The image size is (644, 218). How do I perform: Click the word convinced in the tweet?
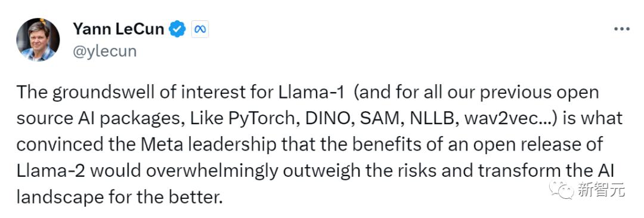point(56,145)
